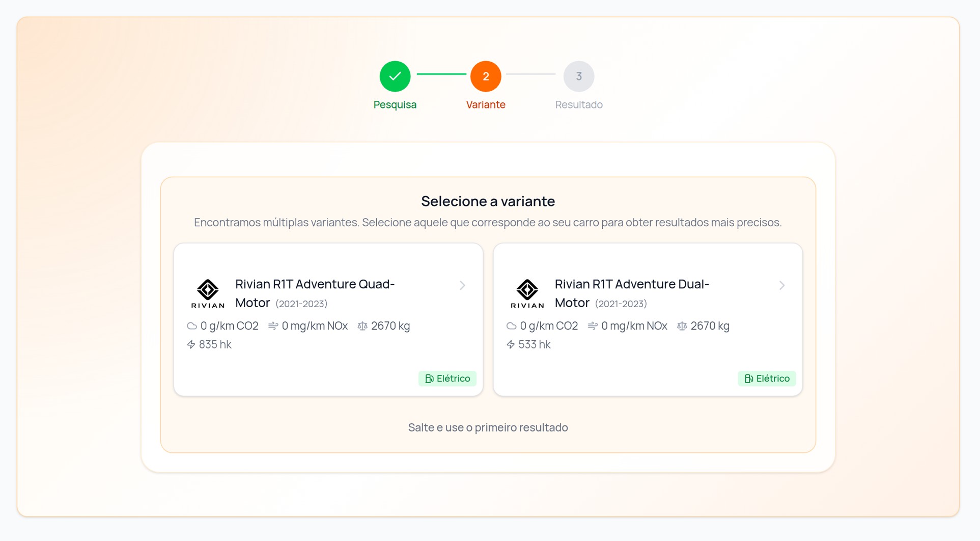Screen dimensions: 980x541
Task: Click the grey step 3 Resultado circle
Action: point(579,76)
